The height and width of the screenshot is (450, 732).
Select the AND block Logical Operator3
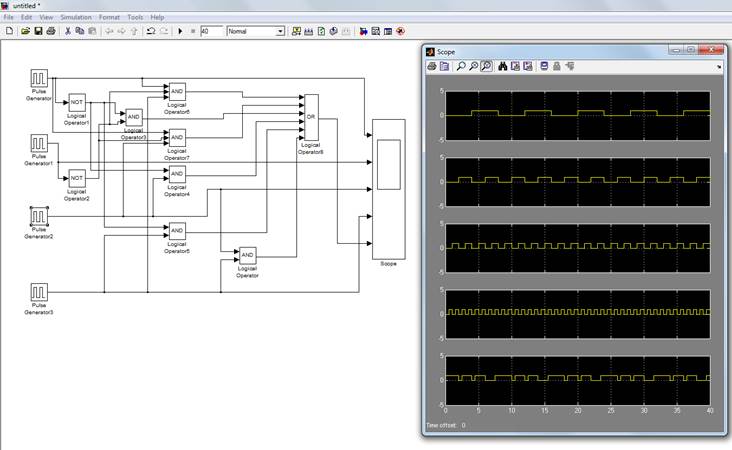134,117
